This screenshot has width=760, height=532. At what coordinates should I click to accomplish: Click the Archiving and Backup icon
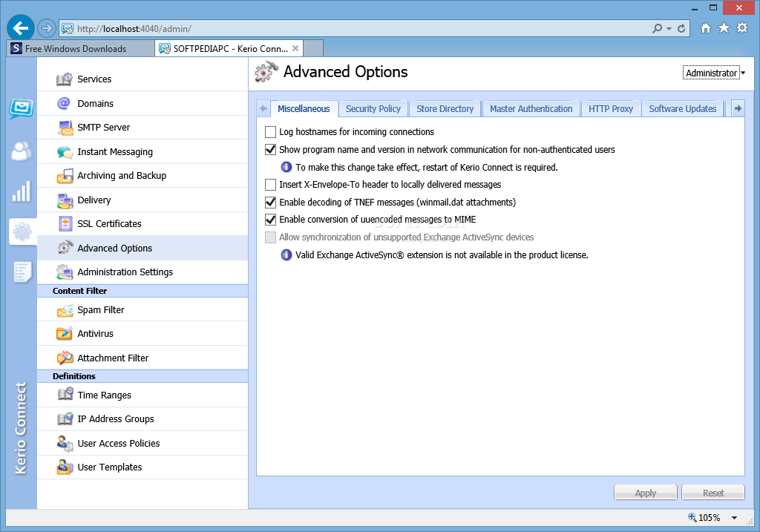pos(65,175)
